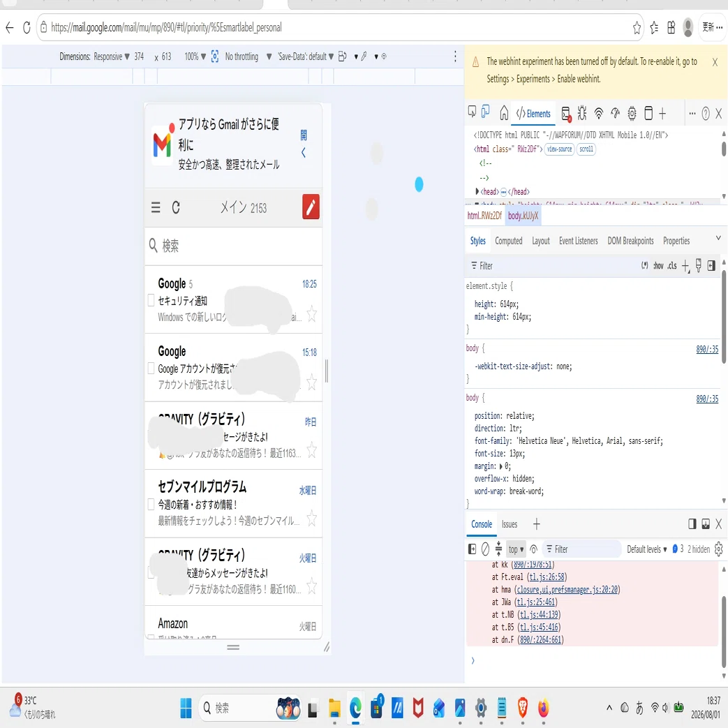Open the Default levels dropdown
Screen dimensions: 728x728
click(646, 549)
